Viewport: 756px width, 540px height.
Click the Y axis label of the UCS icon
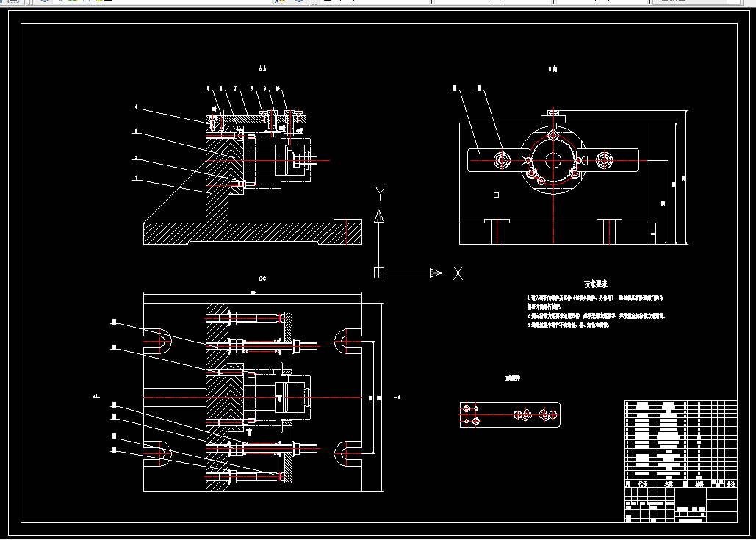[x=380, y=194]
